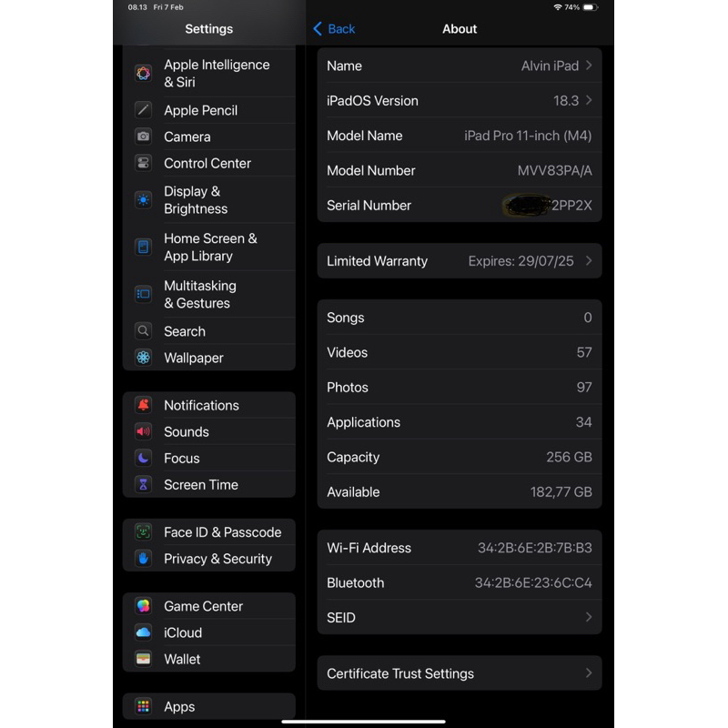Select Wallet in sidebar
Viewport: 728px width, 728px height.
tap(209, 659)
